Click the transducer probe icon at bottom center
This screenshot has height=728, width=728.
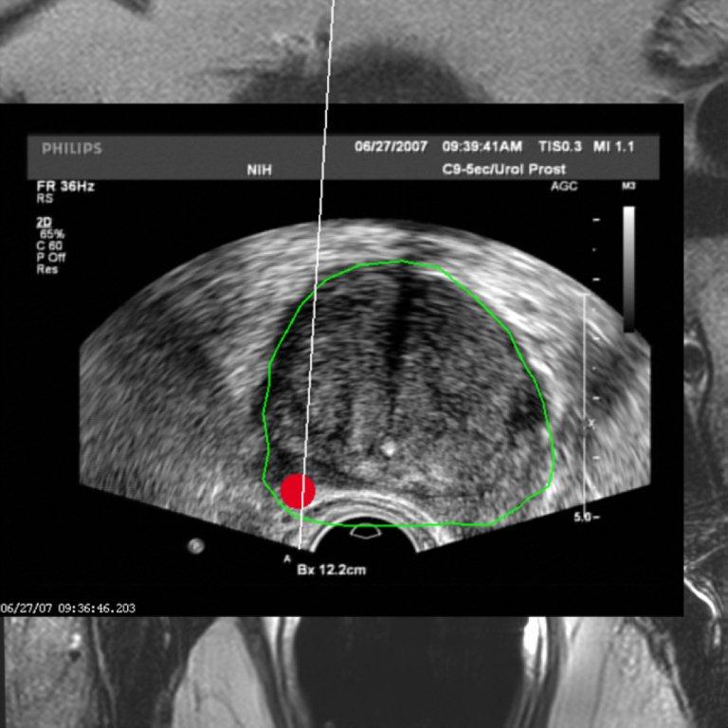pos(364,532)
